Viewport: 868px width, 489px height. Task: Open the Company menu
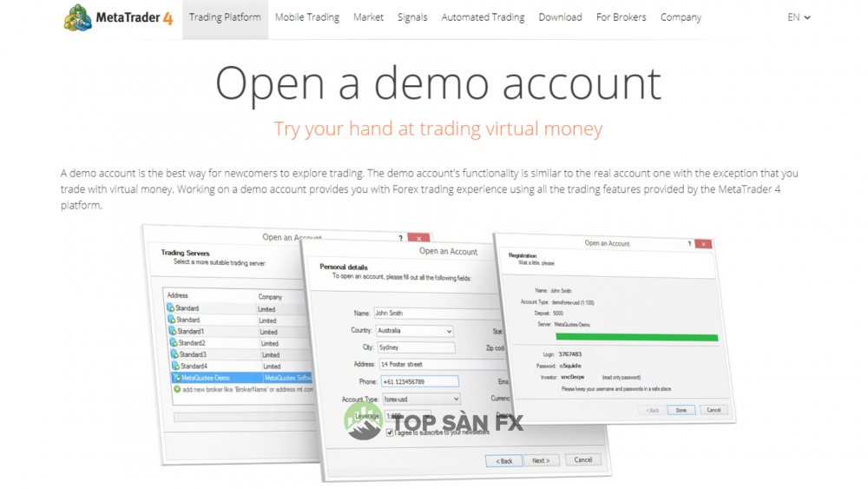(x=681, y=17)
